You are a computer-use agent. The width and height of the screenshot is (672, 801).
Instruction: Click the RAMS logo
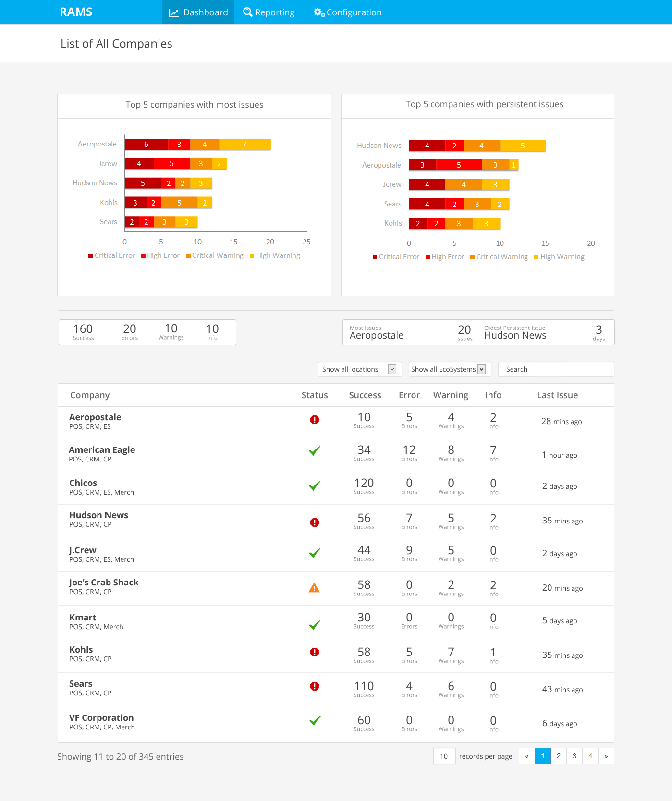point(76,12)
